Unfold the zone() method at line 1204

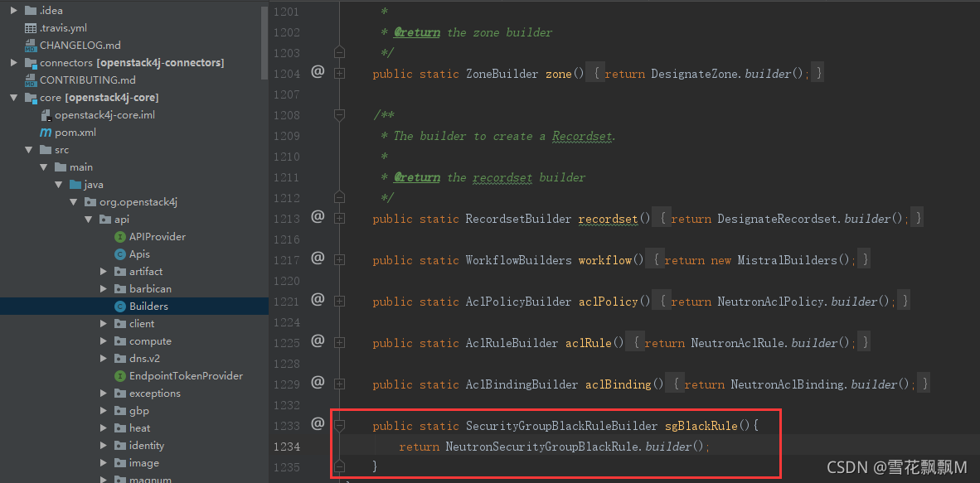point(339,74)
